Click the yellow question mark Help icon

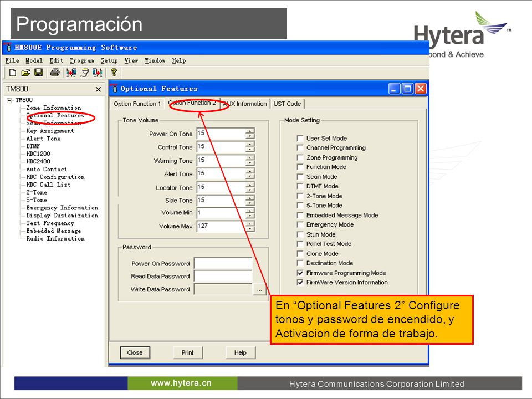[x=114, y=73]
